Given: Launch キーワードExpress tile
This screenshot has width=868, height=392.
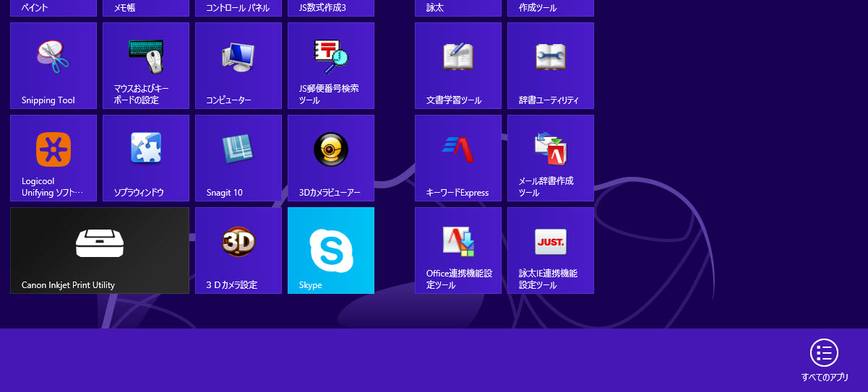Looking at the screenshot, I should click(x=458, y=158).
